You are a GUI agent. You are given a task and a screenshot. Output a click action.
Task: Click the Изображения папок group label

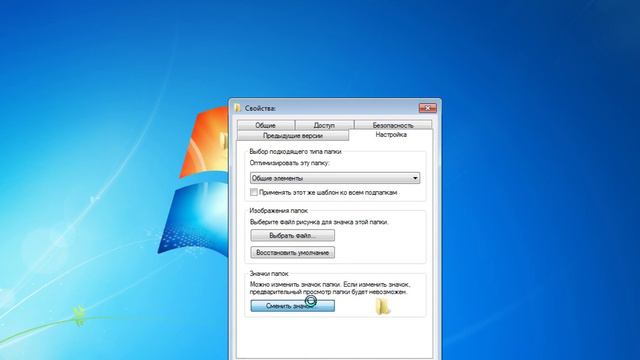(279, 211)
